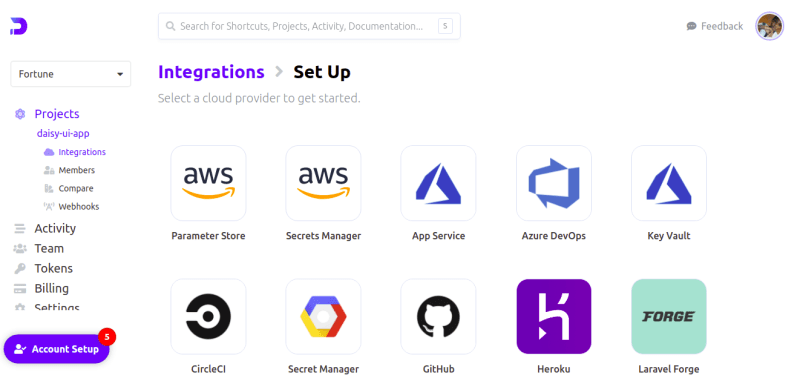
Task: Go to the Tokens section
Action: coord(54,268)
